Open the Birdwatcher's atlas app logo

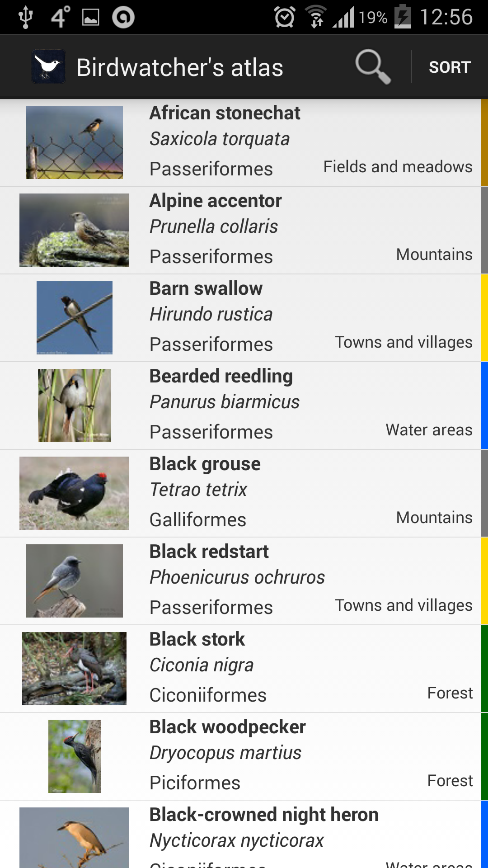[49, 67]
